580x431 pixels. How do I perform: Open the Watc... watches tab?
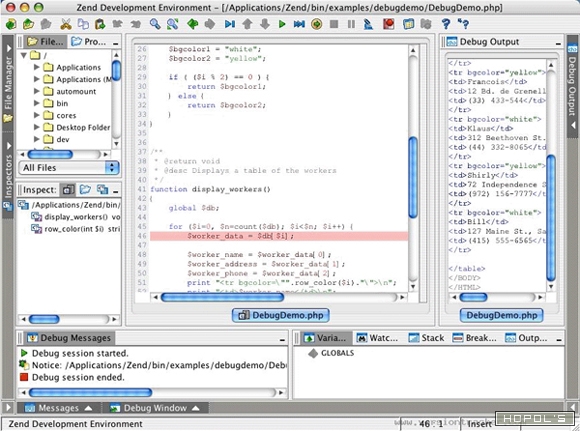tap(378, 338)
